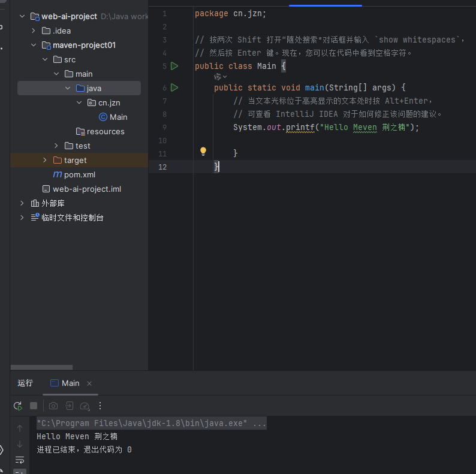This screenshot has width=476, height=474.
Task: Collapse the main folder chevron
Action: pyautogui.click(x=56, y=74)
